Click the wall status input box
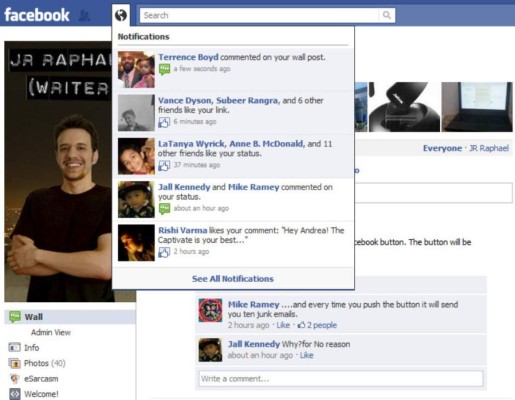515x400 pixels. [433, 193]
